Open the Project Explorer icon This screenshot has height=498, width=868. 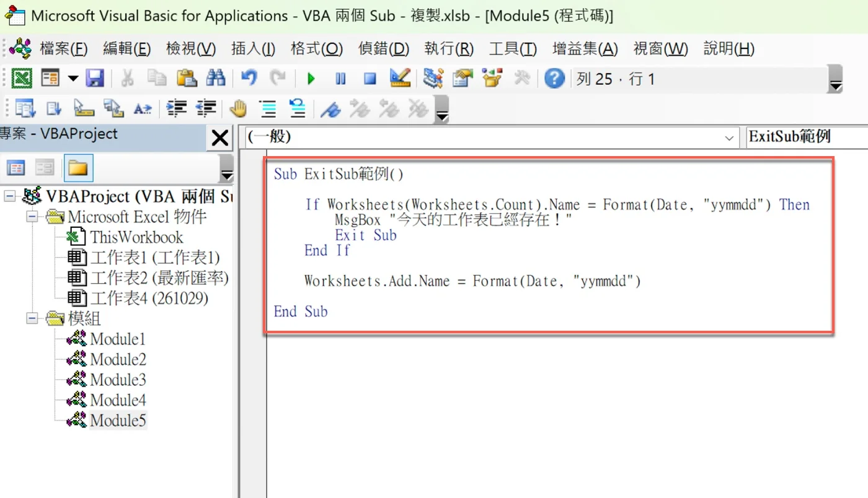point(433,79)
